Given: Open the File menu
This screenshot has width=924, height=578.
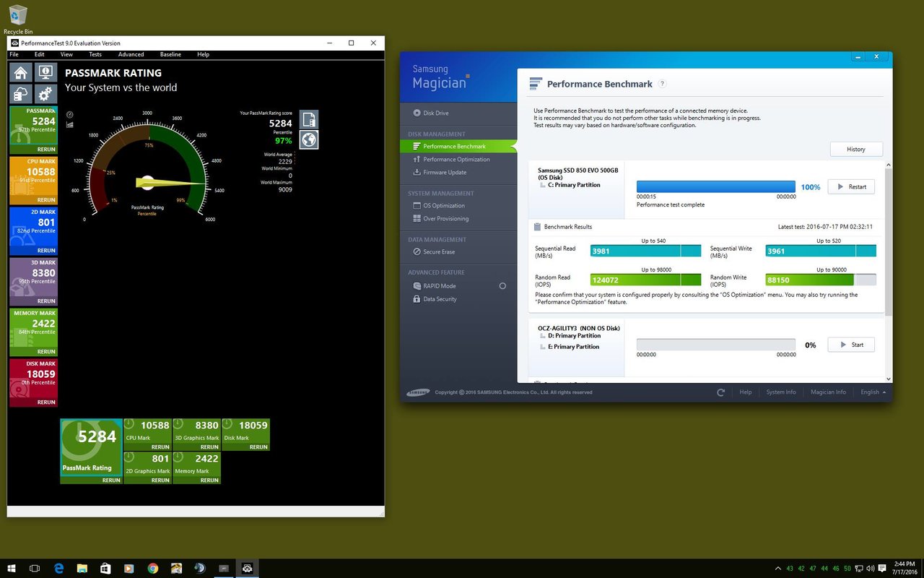Looking at the screenshot, I should click(x=14, y=54).
